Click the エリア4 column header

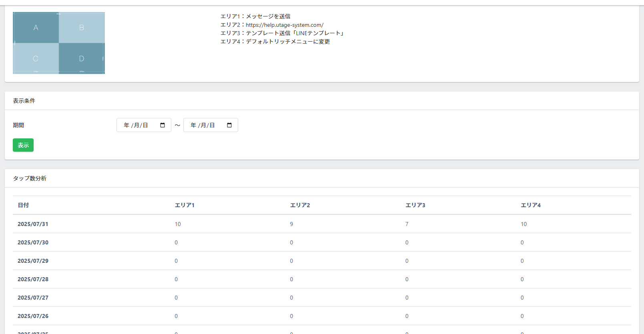pyautogui.click(x=531, y=205)
